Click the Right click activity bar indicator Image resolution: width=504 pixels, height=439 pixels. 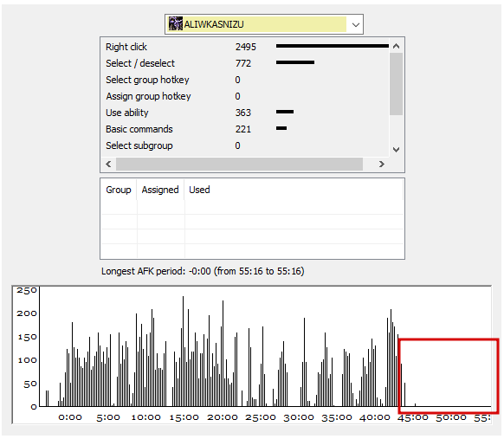[332, 46]
